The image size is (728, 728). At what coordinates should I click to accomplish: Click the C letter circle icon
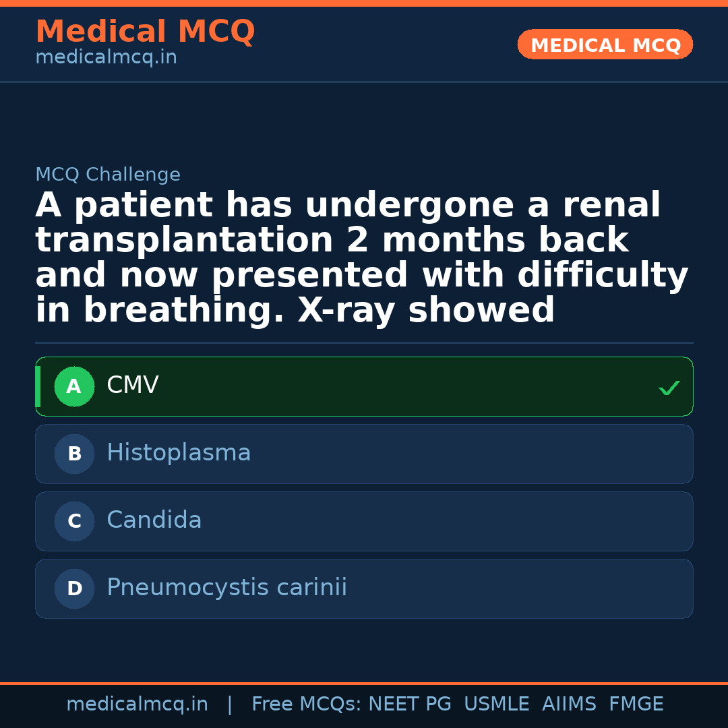[x=74, y=522]
